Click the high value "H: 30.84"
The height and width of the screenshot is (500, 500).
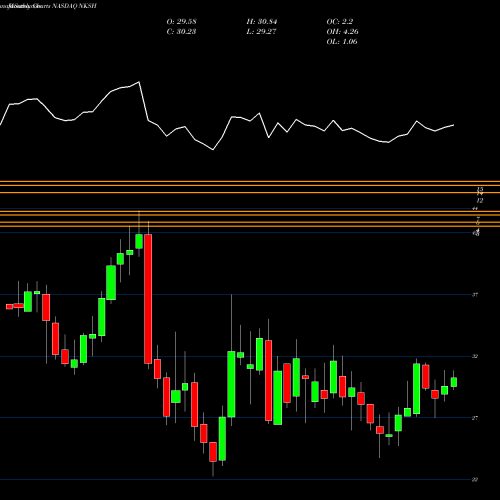click(x=262, y=22)
